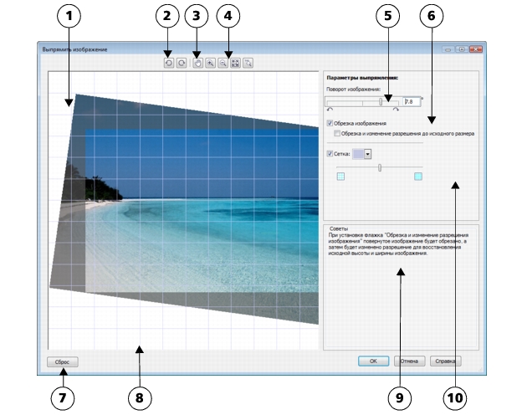
Task: Click the fit-to-window zoom icon
Action: pyautogui.click(x=235, y=63)
